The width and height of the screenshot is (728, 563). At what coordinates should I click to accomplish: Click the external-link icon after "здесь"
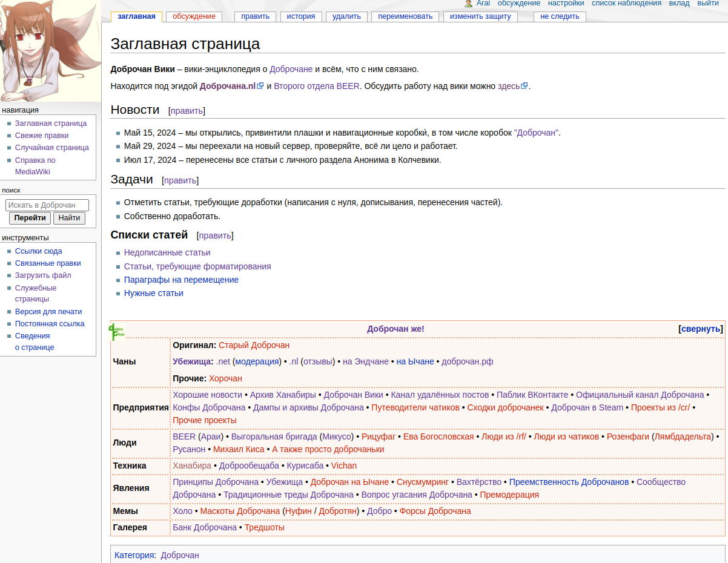tap(524, 86)
